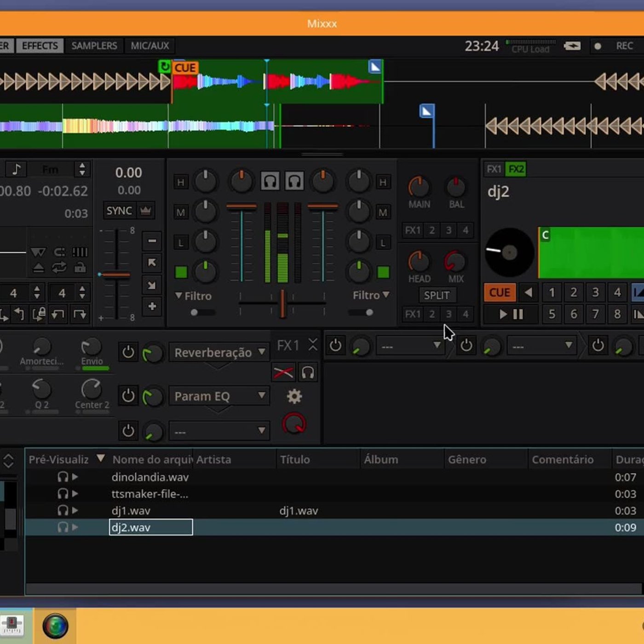This screenshot has width=644, height=644.
Task: Click headphone preview icon for dinolandia.wav
Action: (63, 477)
